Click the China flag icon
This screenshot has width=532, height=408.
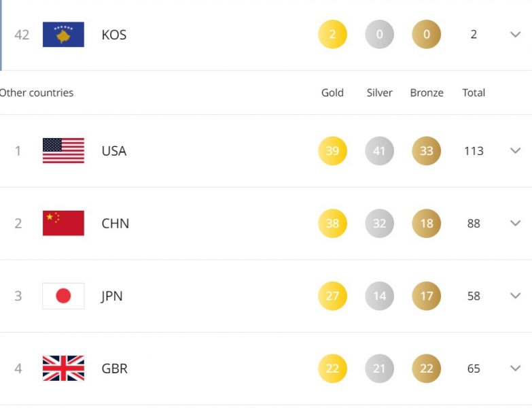(63, 223)
